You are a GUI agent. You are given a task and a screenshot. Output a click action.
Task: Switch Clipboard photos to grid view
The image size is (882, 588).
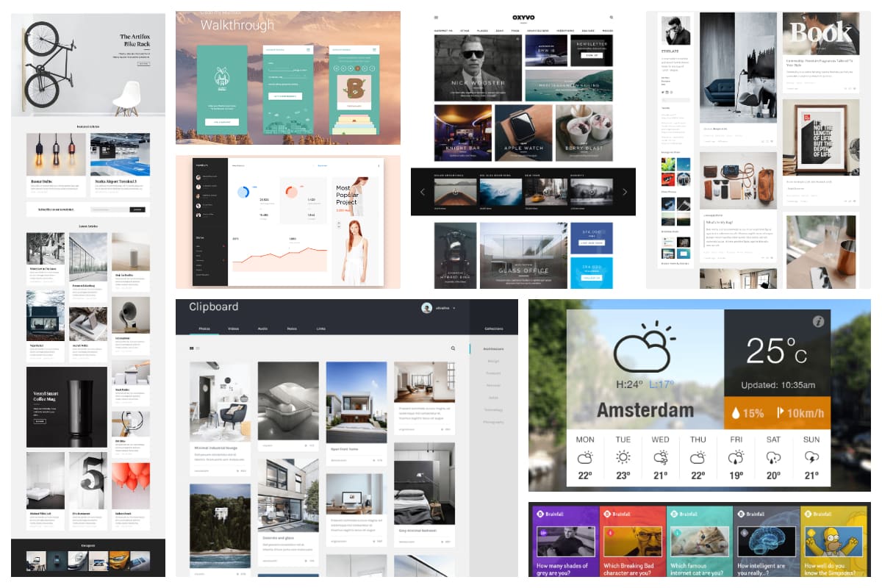tap(191, 348)
